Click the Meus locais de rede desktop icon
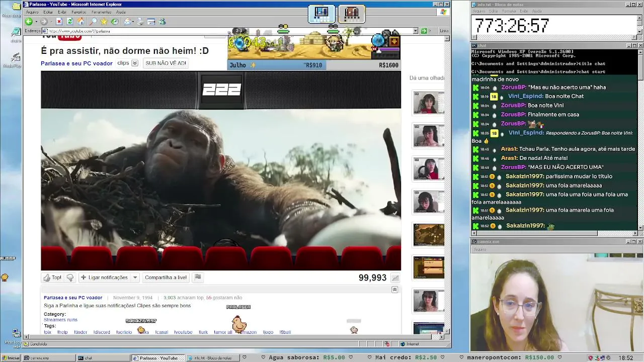The width and height of the screenshot is (644, 362). click(x=16, y=333)
